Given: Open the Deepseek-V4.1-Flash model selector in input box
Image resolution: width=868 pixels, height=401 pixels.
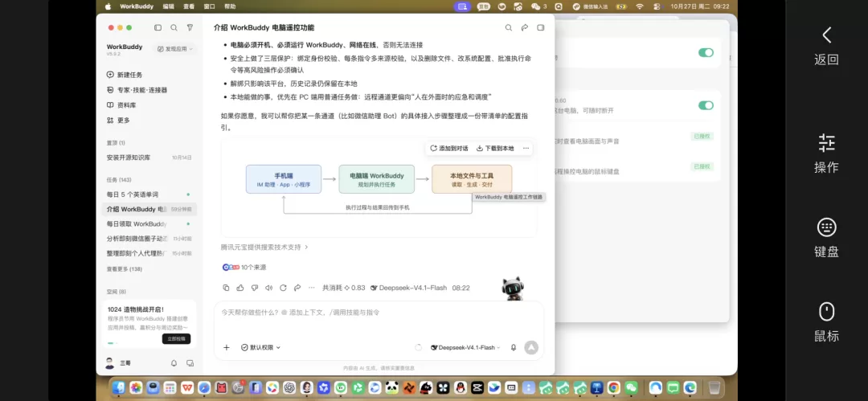Looking at the screenshot, I should [465, 347].
